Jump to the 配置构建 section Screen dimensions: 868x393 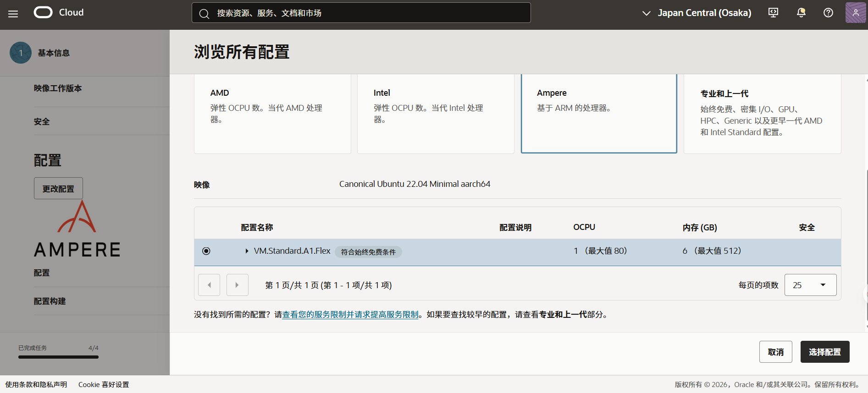tap(50, 301)
